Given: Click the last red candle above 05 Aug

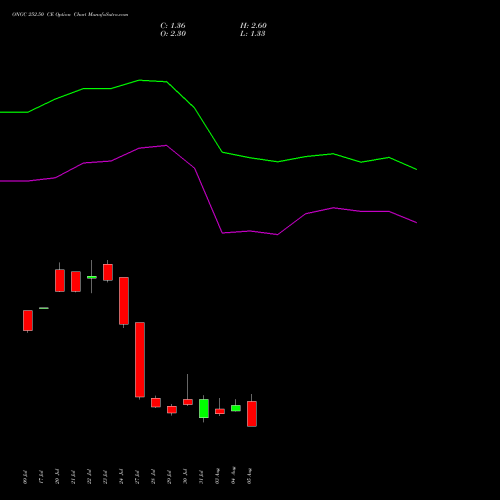Looking at the screenshot, I should [x=252, y=414].
